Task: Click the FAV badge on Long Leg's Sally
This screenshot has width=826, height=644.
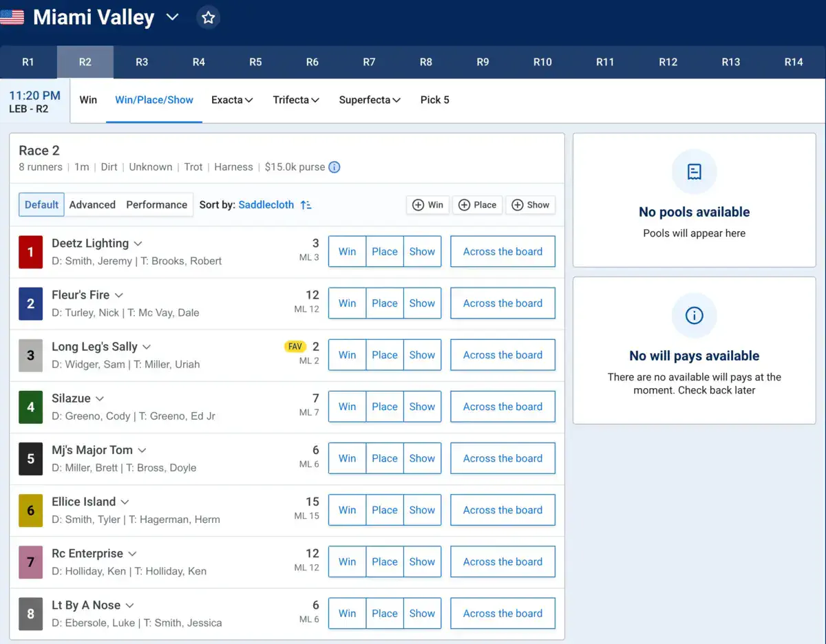Action: point(295,347)
